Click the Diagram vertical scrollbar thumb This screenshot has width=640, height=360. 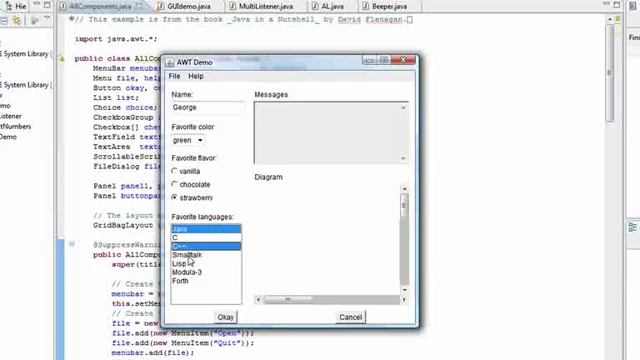(404, 206)
